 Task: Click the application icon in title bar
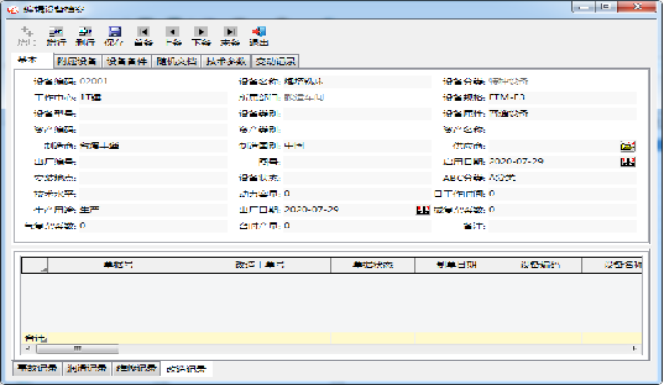[13, 9]
